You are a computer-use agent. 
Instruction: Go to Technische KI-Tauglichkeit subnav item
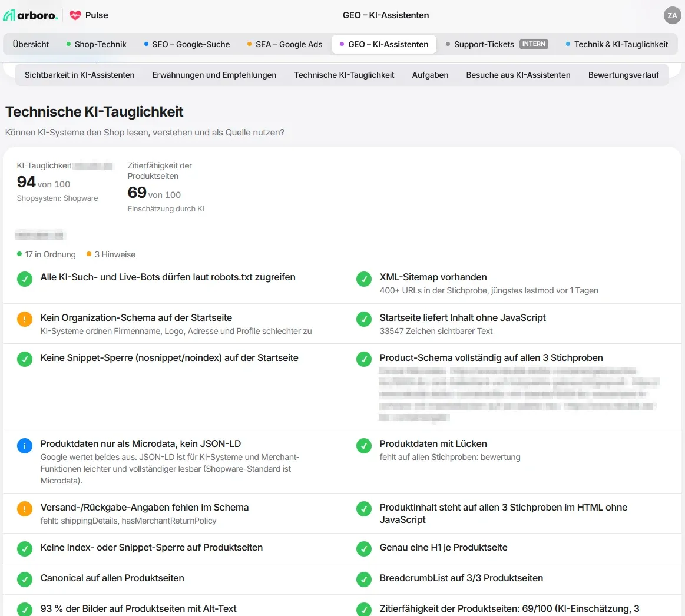[x=344, y=75]
